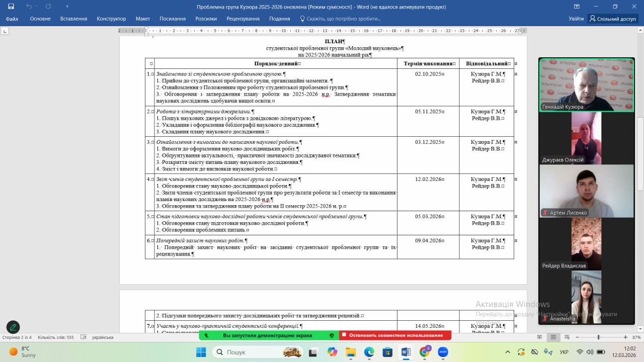Image resolution: width=644 pixels, height=362 pixels.
Task: Open Copilot from the taskbar
Action: pos(333,352)
